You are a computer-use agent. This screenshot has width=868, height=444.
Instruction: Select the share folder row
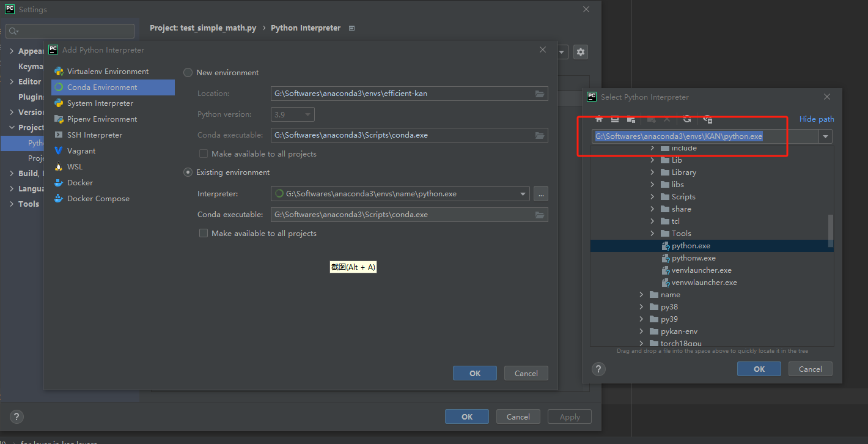point(712,209)
